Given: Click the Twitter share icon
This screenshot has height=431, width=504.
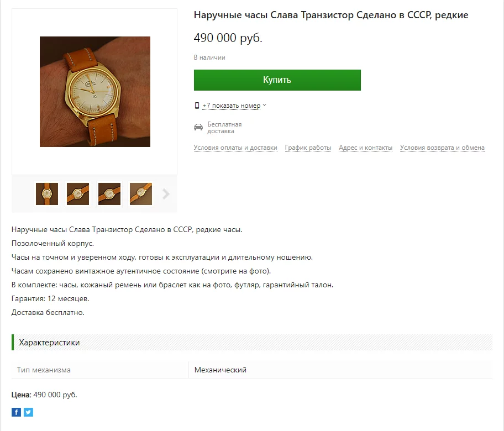Looking at the screenshot, I should point(28,412).
